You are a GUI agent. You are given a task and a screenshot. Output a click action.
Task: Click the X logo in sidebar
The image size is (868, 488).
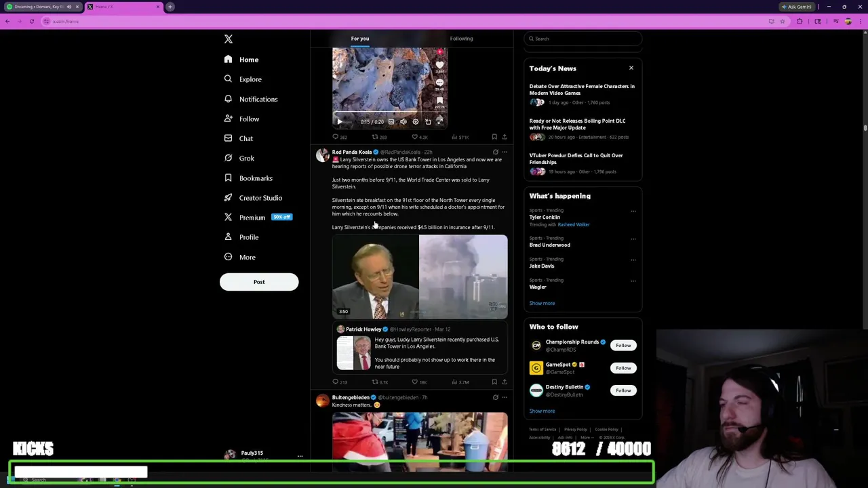click(x=229, y=39)
